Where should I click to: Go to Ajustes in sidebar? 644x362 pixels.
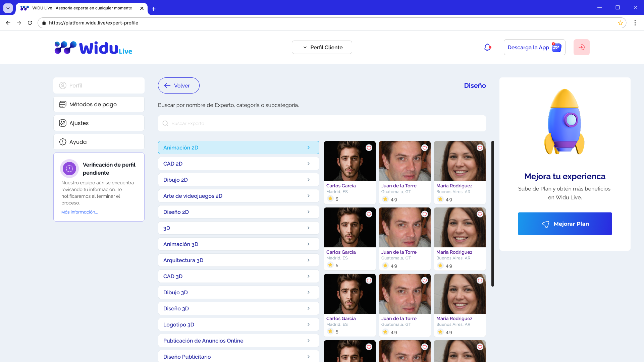tap(99, 123)
